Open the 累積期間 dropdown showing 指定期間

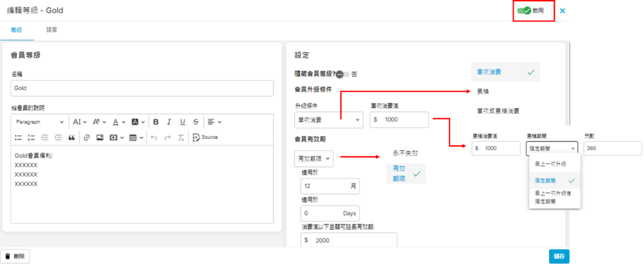[x=552, y=148]
